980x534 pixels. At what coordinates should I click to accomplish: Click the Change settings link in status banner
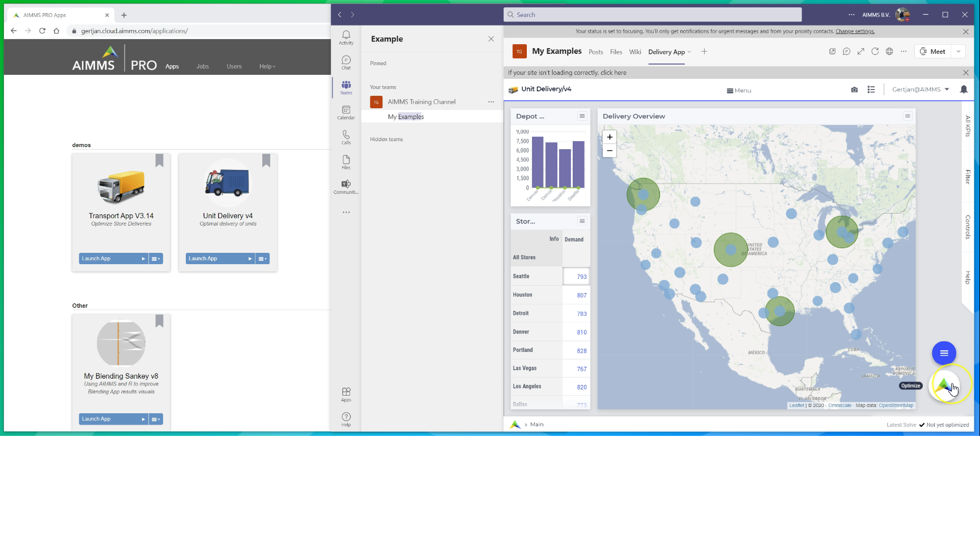click(x=855, y=32)
